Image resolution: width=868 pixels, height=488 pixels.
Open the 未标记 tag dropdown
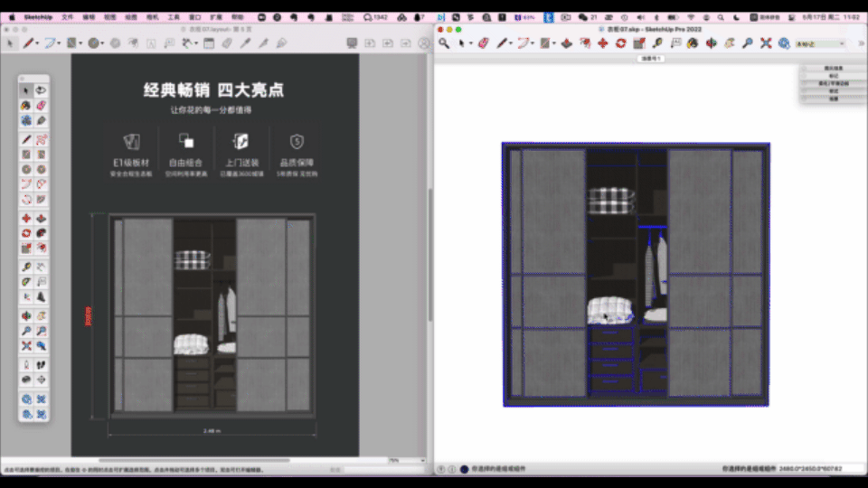[820, 43]
